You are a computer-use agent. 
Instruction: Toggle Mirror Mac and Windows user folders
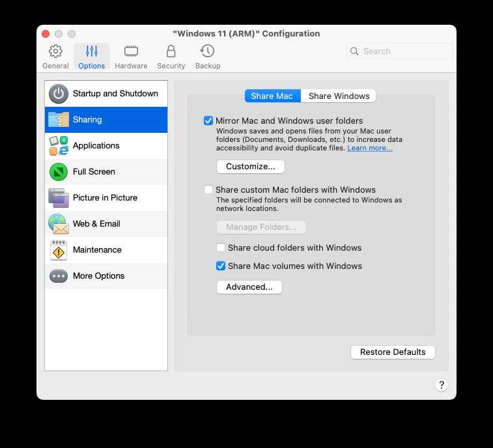click(x=208, y=120)
